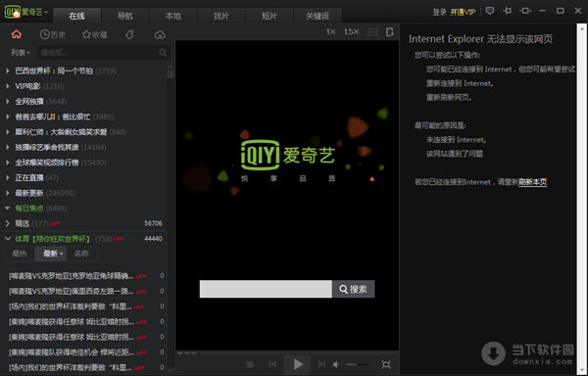Image resolution: width=588 pixels, height=376 pixels.
Task: Focus the center video search box
Action: 266,289
